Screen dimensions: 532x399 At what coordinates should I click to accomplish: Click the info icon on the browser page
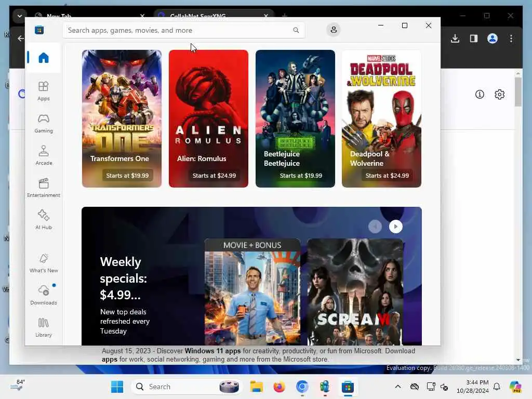(480, 95)
